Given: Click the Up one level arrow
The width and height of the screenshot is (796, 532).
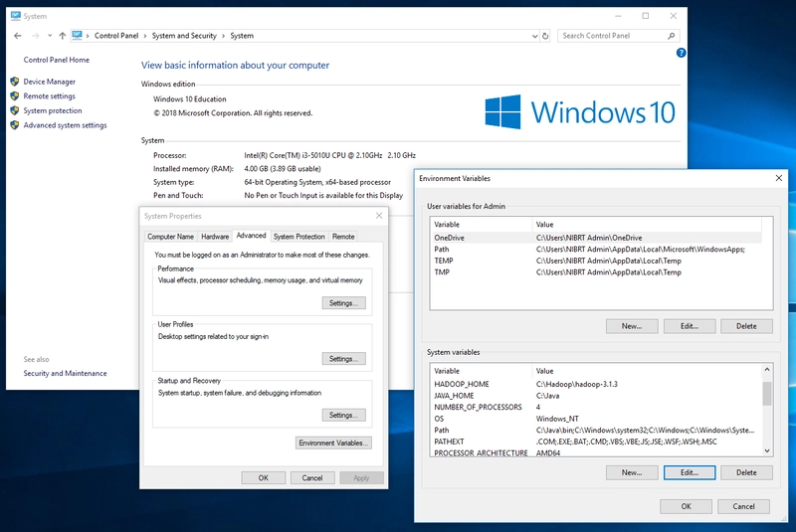Looking at the screenshot, I should (62, 36).
